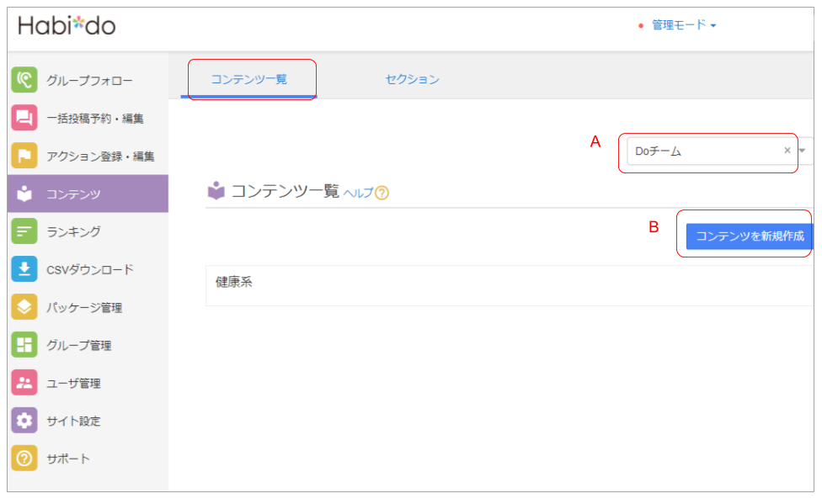Click the サポート question mark icon
Viewport: 822px width, 504px height.
[x=24, y=459]
